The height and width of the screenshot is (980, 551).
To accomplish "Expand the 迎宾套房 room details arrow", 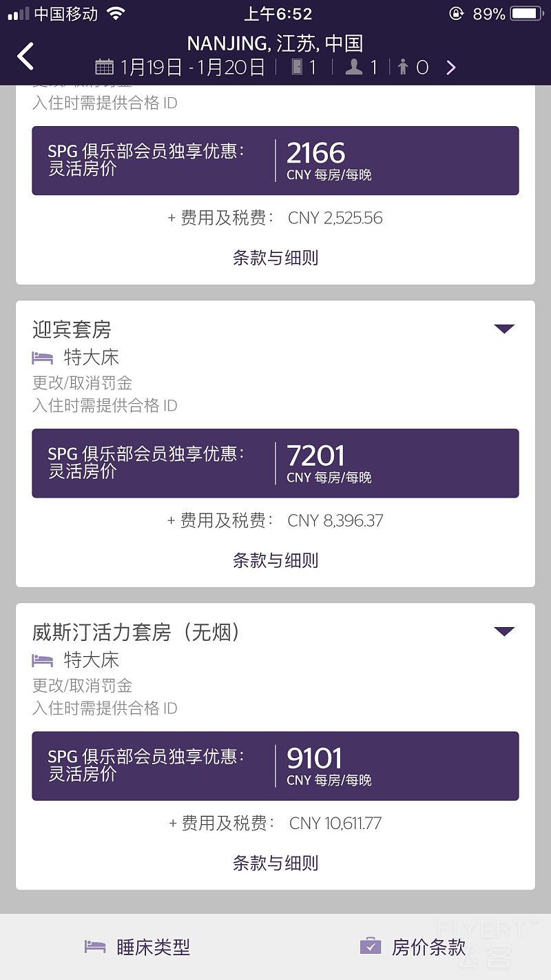I will click(504, 329).
